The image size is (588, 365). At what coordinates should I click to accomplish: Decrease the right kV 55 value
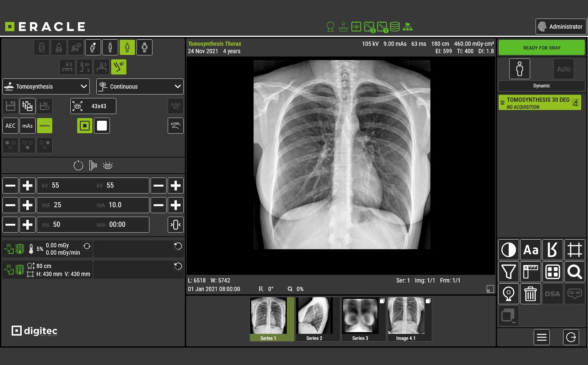(x=159, y=185)
